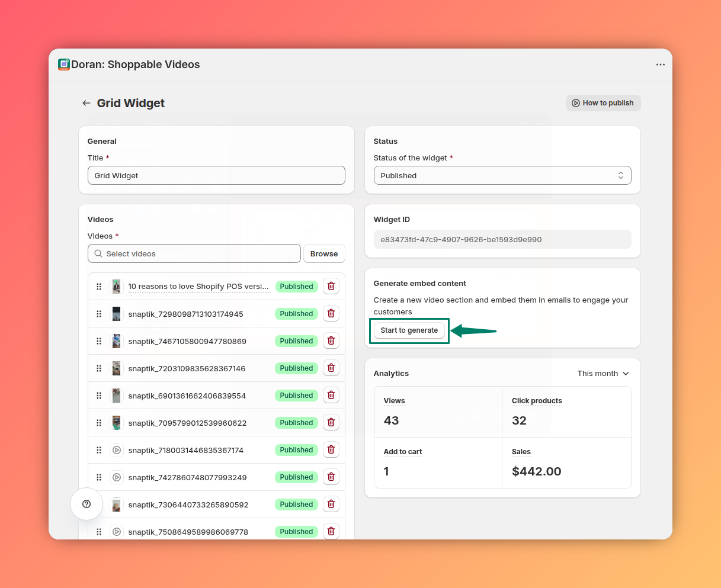Click the Start to generate button

click(x=409, y=330)
